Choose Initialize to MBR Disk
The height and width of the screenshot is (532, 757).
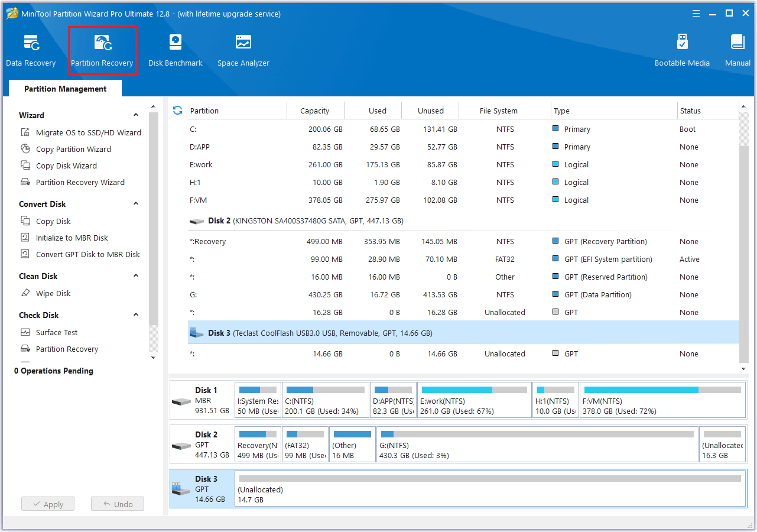click(x=64, y=238)
